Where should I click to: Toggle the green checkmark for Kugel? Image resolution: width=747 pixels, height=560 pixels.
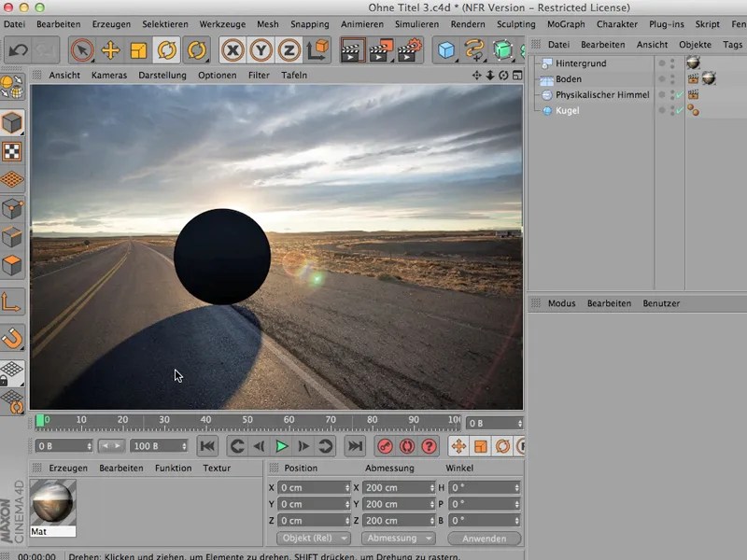pos(678,111)
